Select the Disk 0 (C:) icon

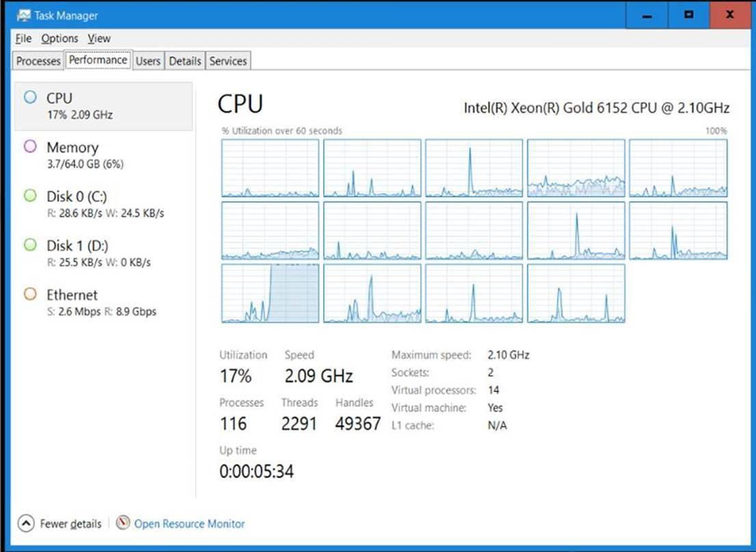[29, 196]
